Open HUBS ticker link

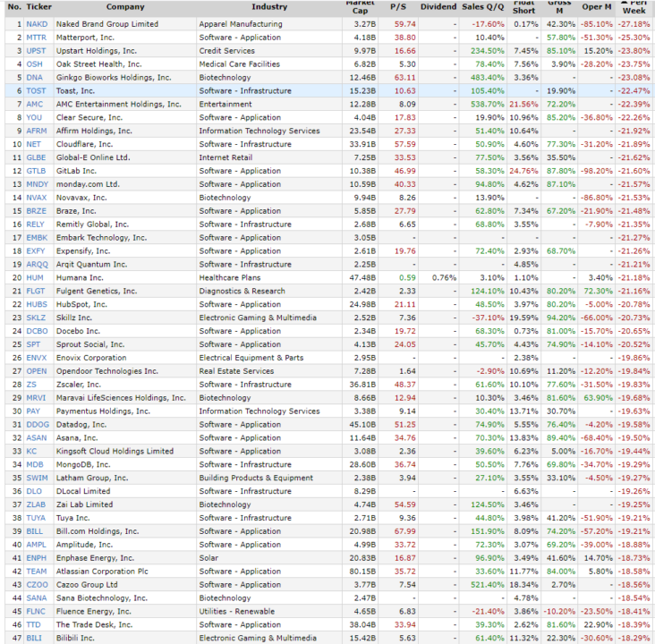[x=37, y=305]
